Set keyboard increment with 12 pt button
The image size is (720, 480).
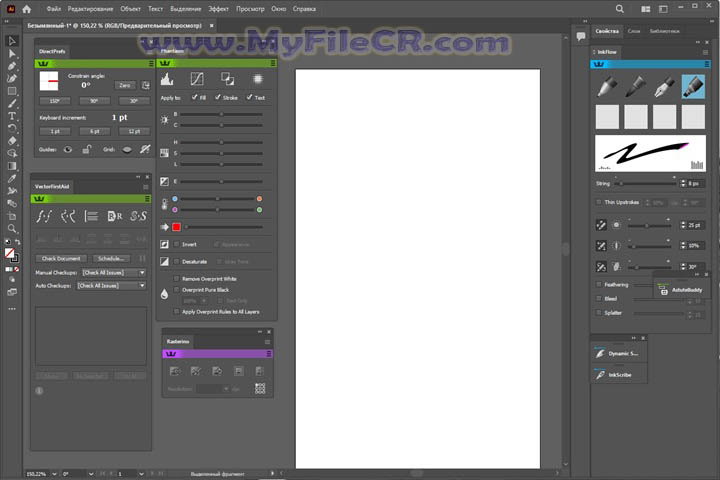(x=134, y=131)
